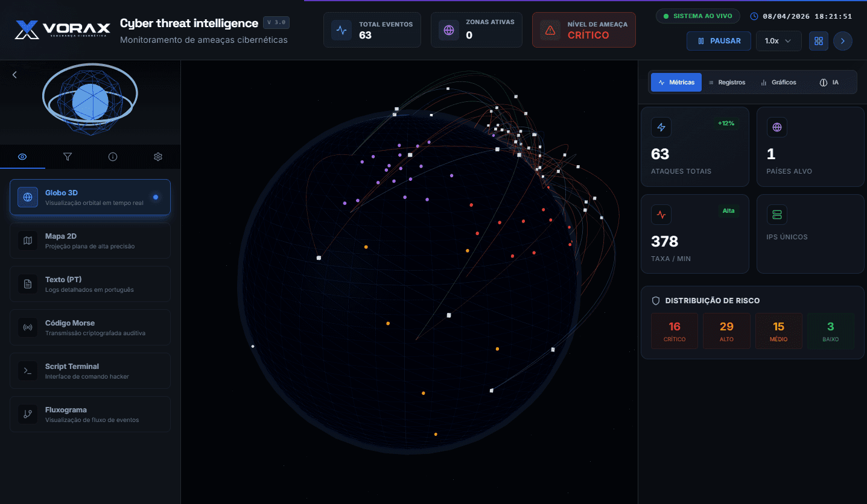Select the Médio risk box showing 15

(779, 331)
